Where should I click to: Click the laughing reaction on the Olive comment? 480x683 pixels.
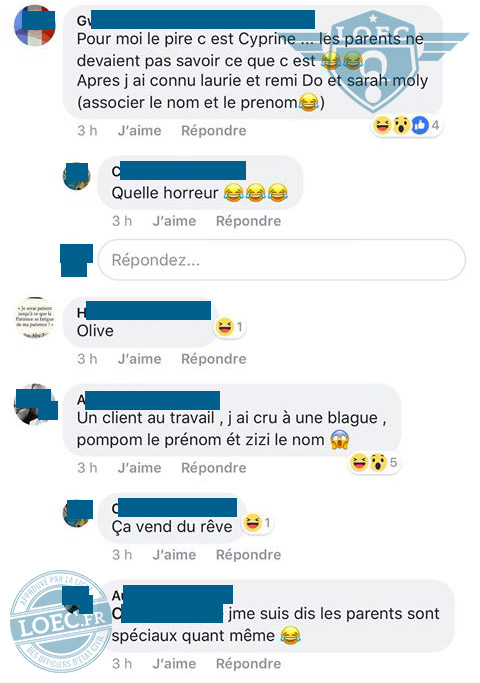coord(230,326)
